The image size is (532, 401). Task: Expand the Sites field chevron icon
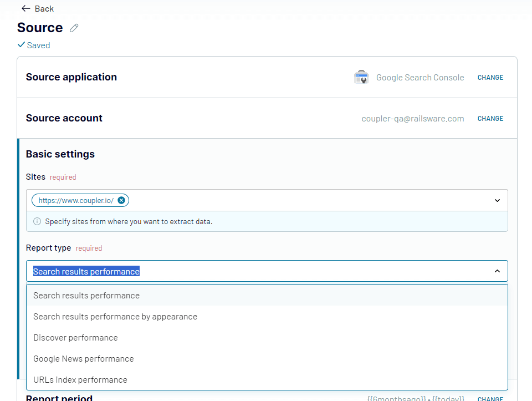pyautogui.click(x=497, y=200)
